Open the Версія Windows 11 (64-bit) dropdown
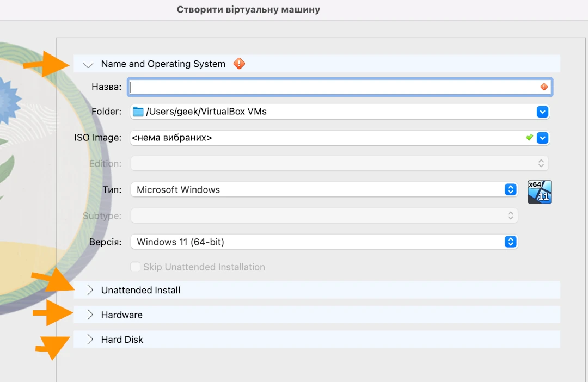 pos(324,242)
